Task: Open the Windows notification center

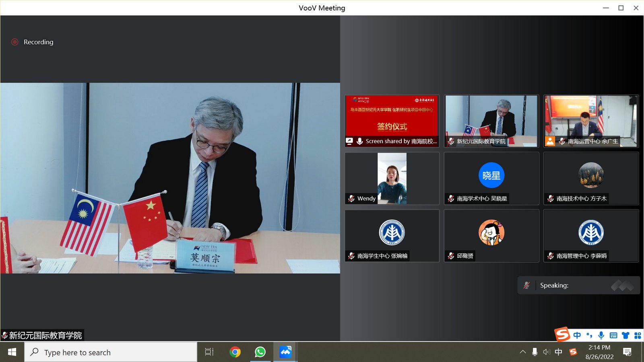Action: (x=627, y=352)
